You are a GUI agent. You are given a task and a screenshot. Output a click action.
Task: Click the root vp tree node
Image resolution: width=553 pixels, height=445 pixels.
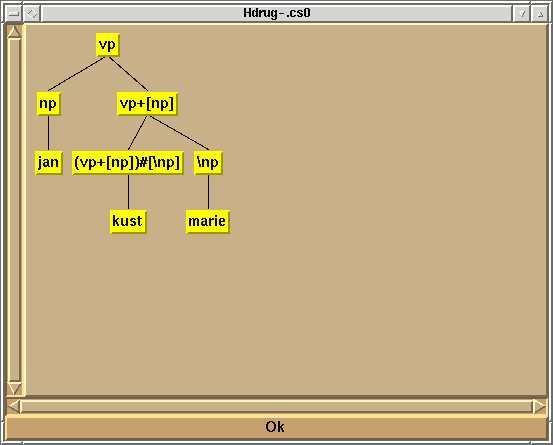point(108,45)
